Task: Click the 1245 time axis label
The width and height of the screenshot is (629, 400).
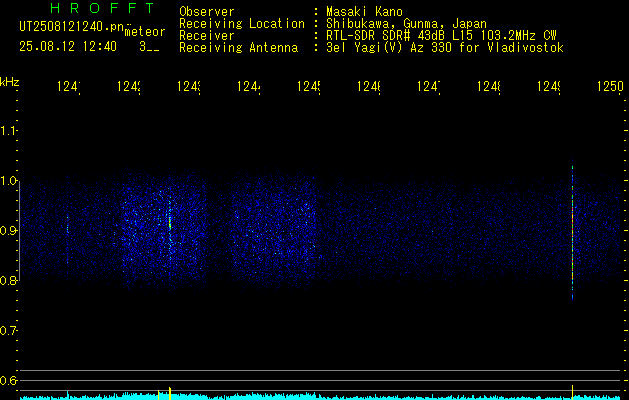Action: click(309, 86)
